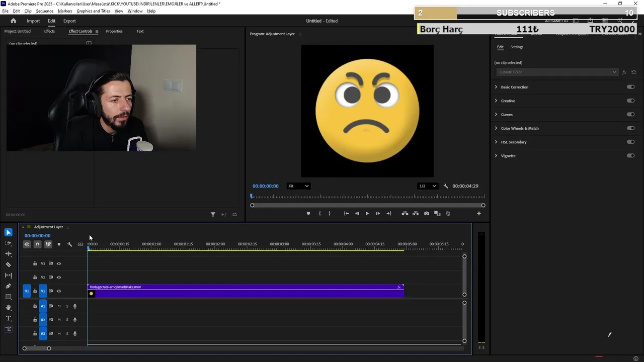Expand HSL Secondary section
The image size is (644, 362).
pos(496,142)
